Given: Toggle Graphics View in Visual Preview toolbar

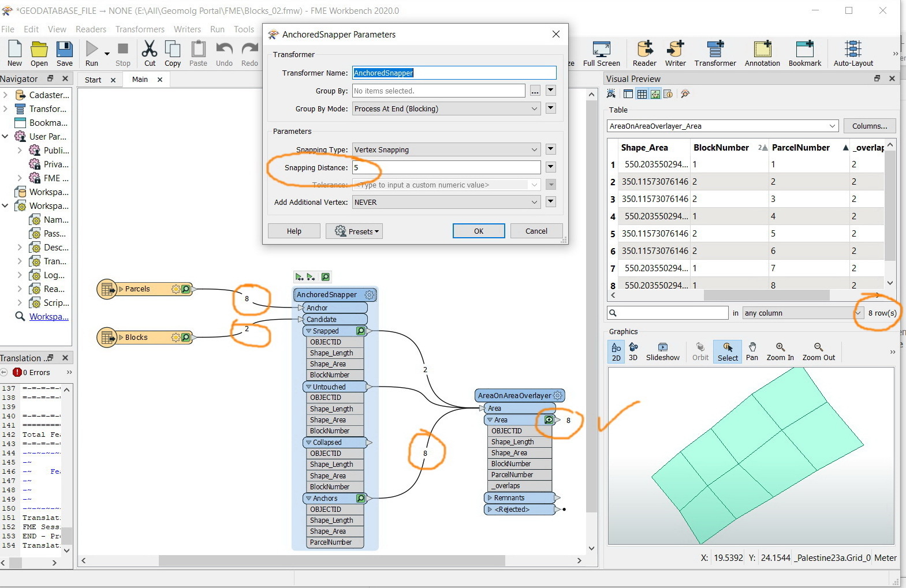Looking at the screenshot, I should point(655,94).
